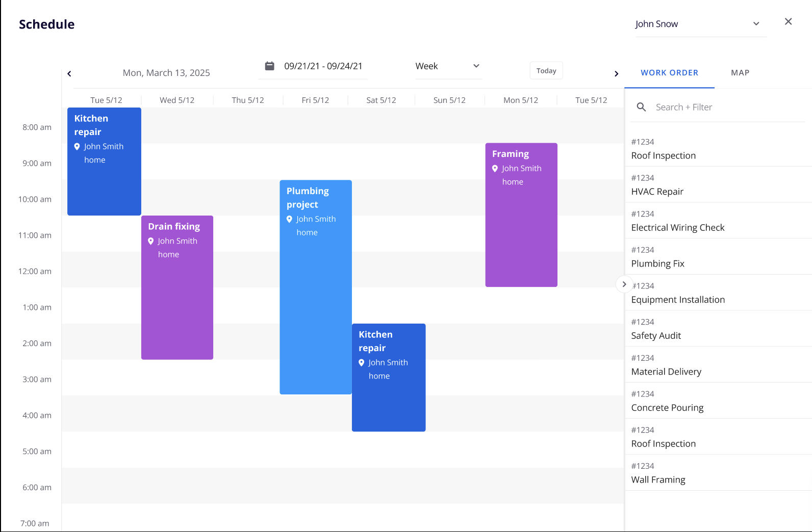812x532 pixels.
Task: Jump to today with Today button
Action: click(546, 71)
